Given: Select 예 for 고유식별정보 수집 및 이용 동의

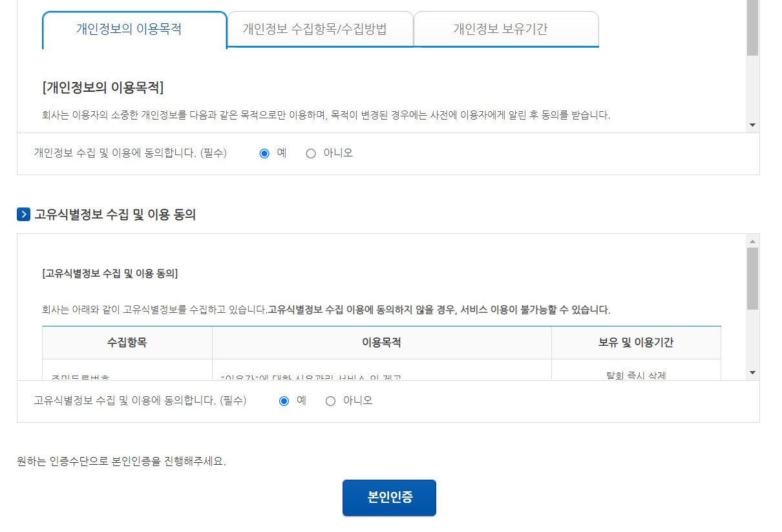Looking at the screenshot, I should pos(284,400).
